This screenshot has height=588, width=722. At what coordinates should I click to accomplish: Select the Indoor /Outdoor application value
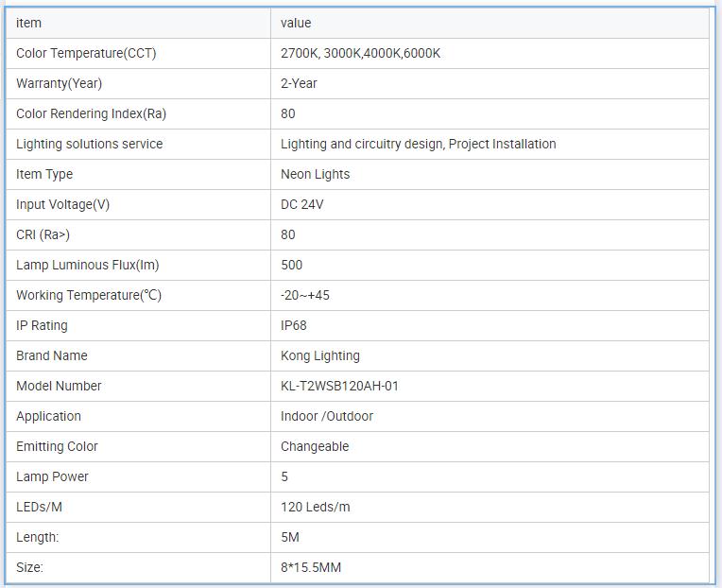326,416
